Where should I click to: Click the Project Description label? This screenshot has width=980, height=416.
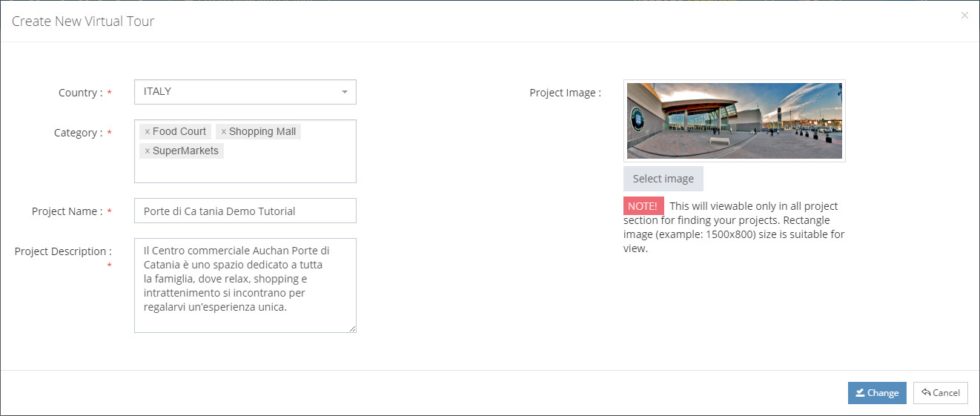[x=63, y=251]
